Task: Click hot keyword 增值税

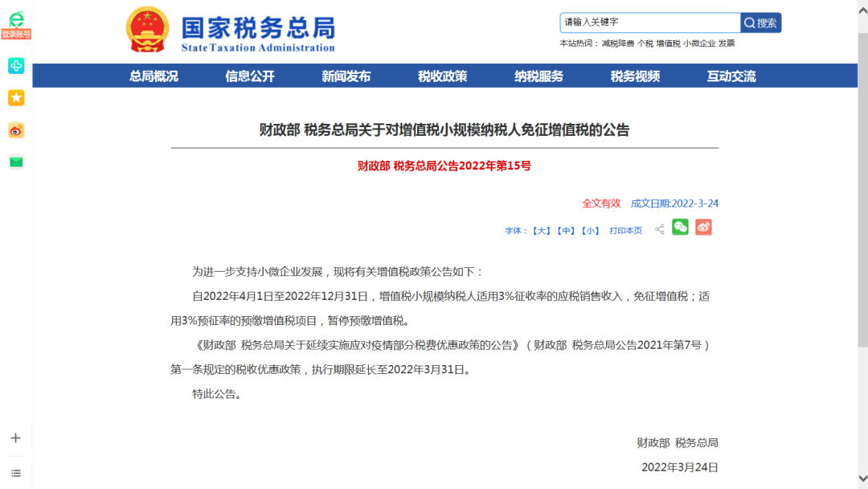Action: [668, 43]
